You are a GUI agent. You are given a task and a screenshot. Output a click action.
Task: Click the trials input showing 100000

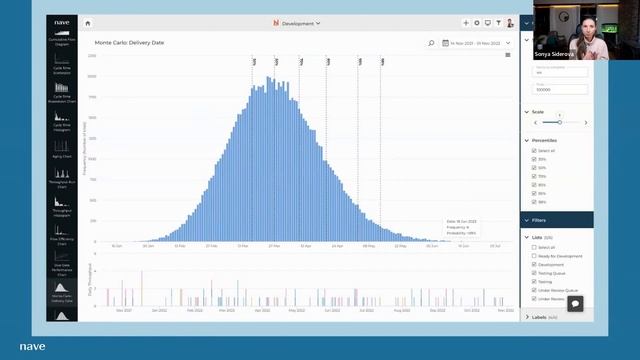(x=560, y=89)
